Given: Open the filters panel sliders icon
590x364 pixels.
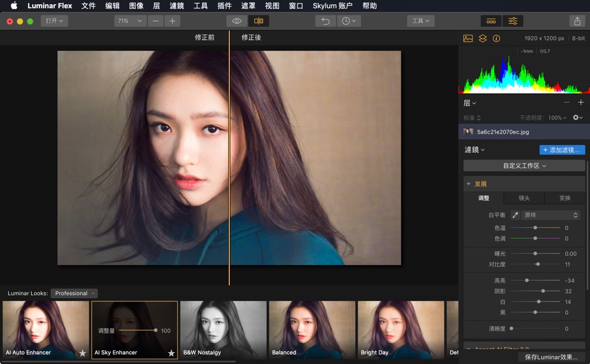Looking at the screenshot, I should pos(512,20).
